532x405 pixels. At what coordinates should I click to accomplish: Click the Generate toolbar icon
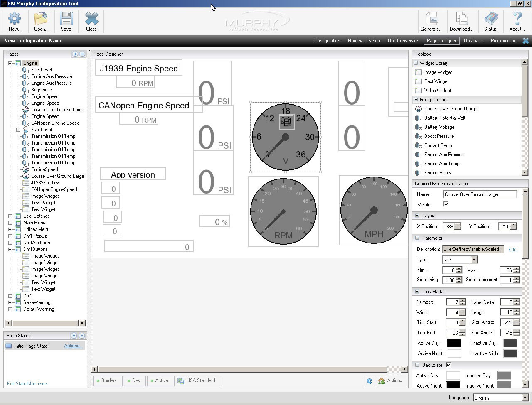click(x=431, y=19)
